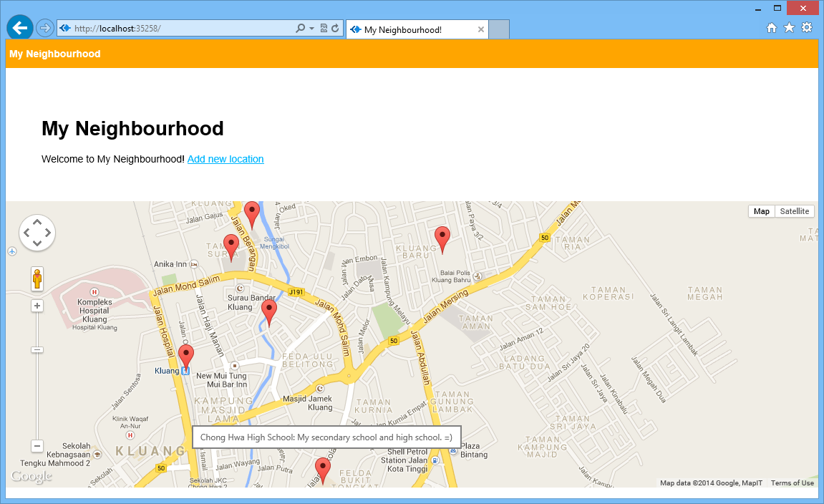This screenshot has height=504, width=824.
Task: Open the map Terms of Use link
Action: point(792,483)
